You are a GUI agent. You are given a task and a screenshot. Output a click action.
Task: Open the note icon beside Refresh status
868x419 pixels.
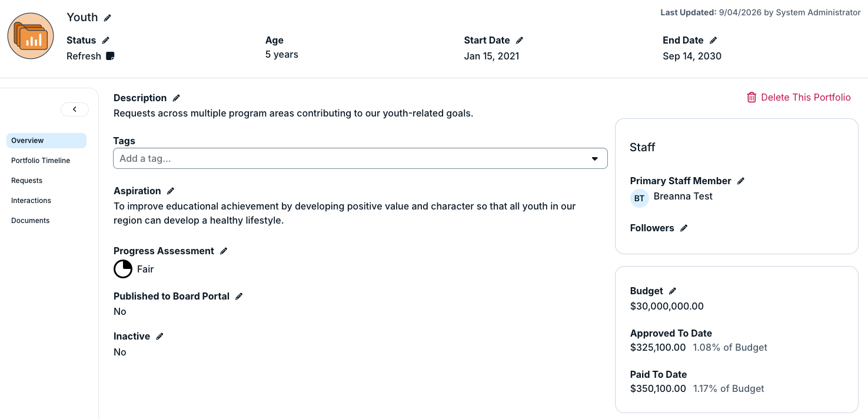click(x=110, y=56)
